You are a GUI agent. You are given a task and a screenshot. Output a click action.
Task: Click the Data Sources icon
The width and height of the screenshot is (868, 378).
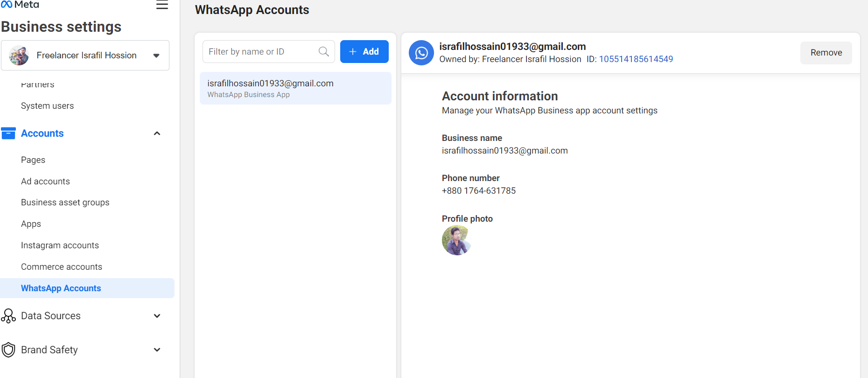pyautogui.click(x=8, y=316)
